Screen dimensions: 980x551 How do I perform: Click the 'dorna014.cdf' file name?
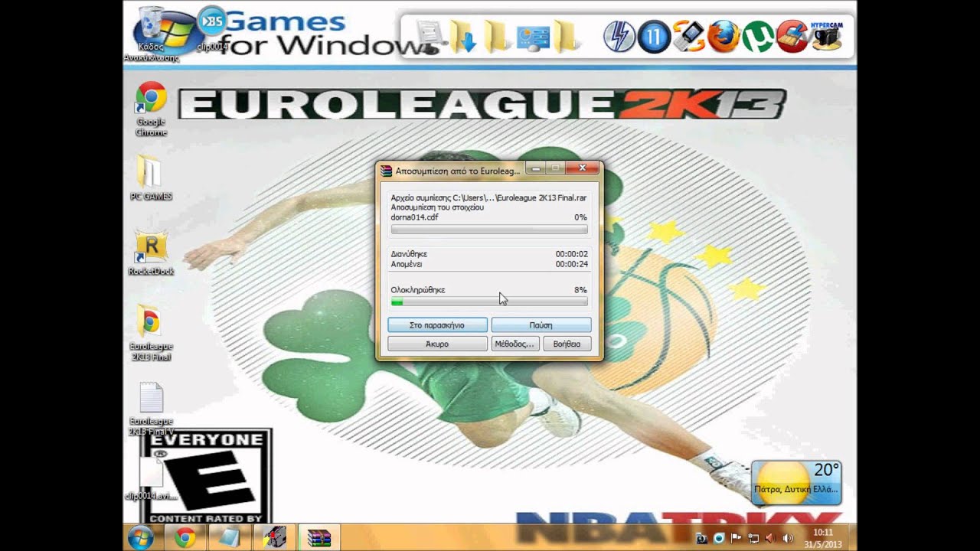(x=415, y=217)
